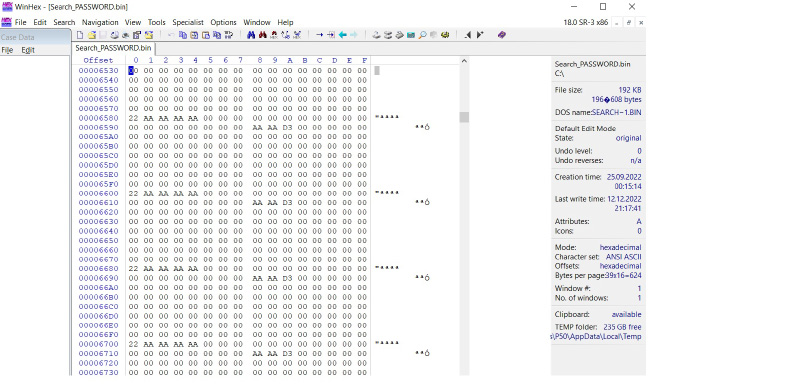This screenshot has height=389, width=800.
Task: Click the '192 KB' file size value
Action: click(x=630, y=90)
